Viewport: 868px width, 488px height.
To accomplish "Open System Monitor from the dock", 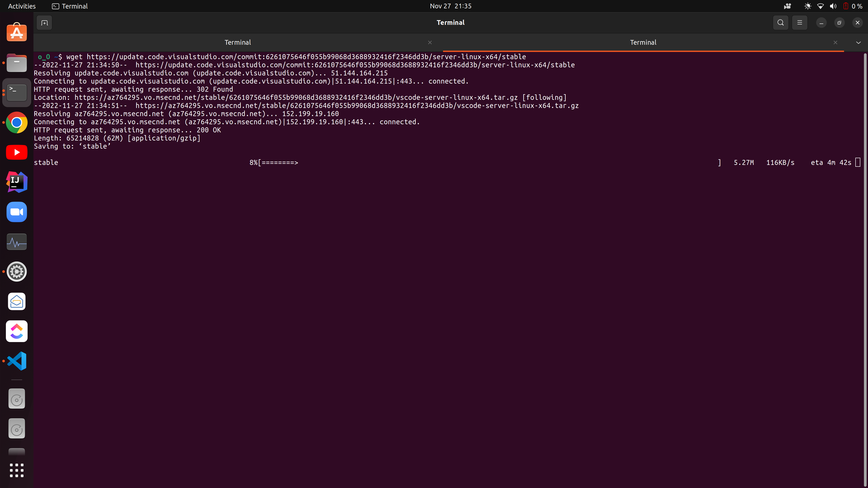I will click(x=17, y=242).
